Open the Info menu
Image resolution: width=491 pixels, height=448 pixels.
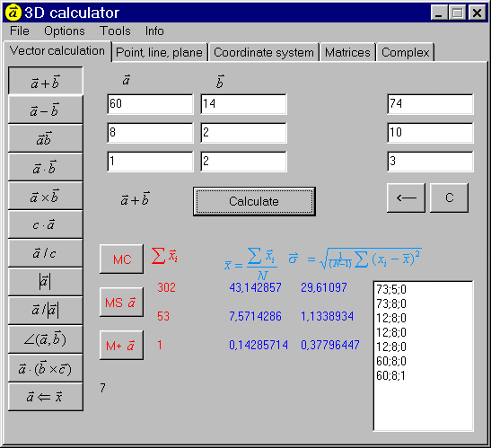[x=154, y=31]
